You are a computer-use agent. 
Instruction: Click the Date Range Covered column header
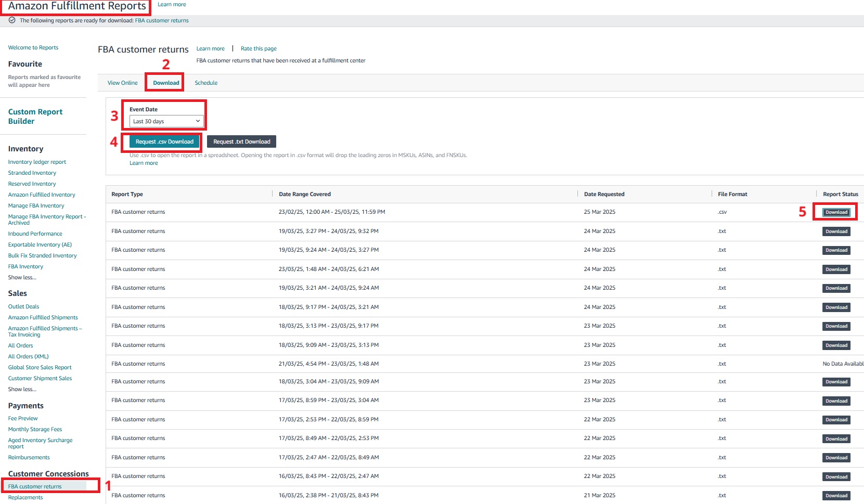305,194
